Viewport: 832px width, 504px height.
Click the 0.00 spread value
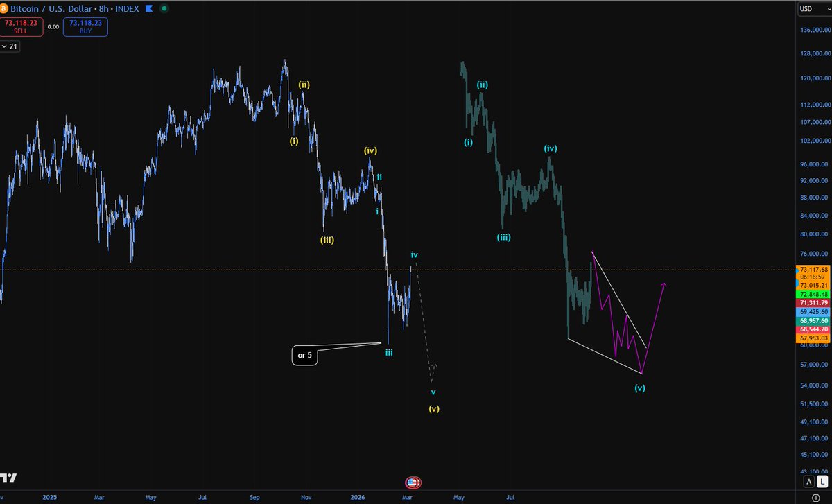click(x=53, y=27)
